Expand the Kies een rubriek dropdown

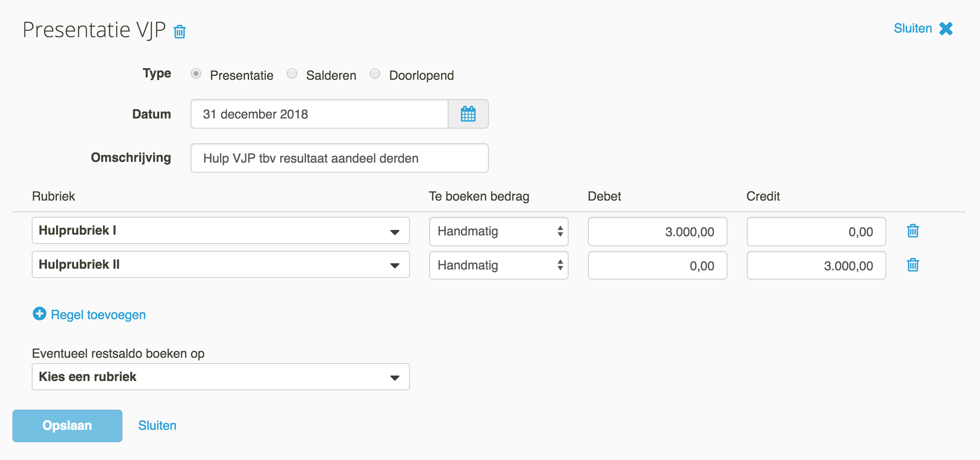221,377
